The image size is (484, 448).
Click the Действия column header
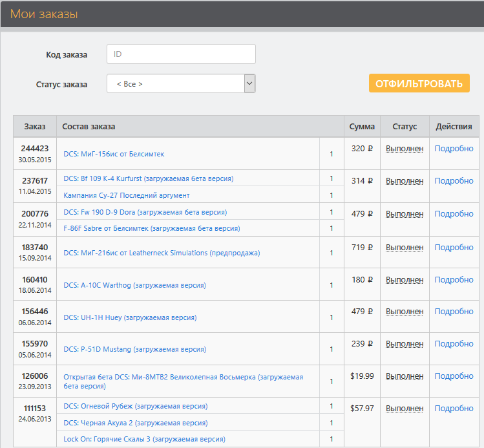[454, 126]
